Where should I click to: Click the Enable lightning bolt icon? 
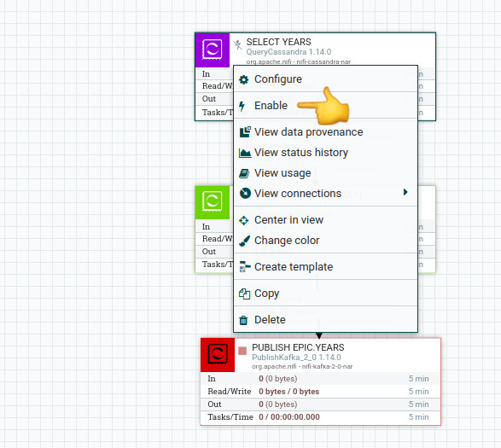coord(242,106)
